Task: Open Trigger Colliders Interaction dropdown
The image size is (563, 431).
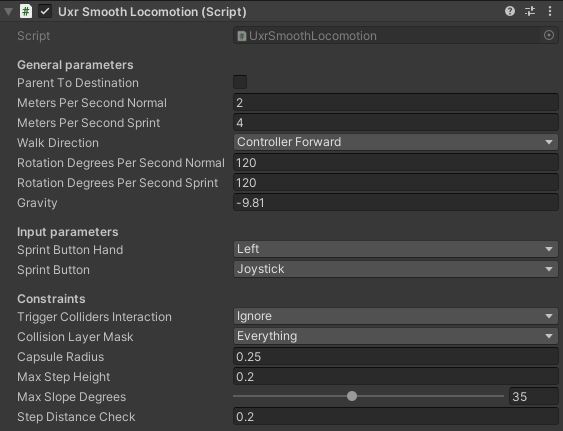Action: click(396, 316)
